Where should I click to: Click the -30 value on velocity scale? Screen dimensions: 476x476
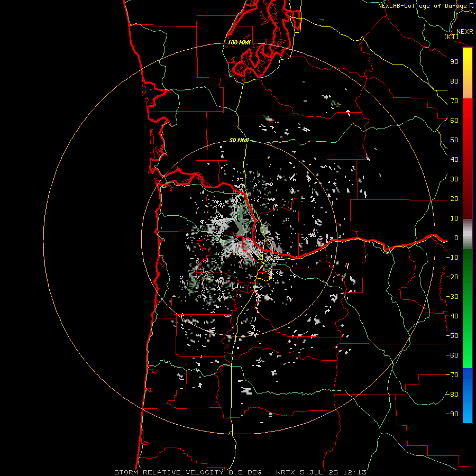pos(452,297)
